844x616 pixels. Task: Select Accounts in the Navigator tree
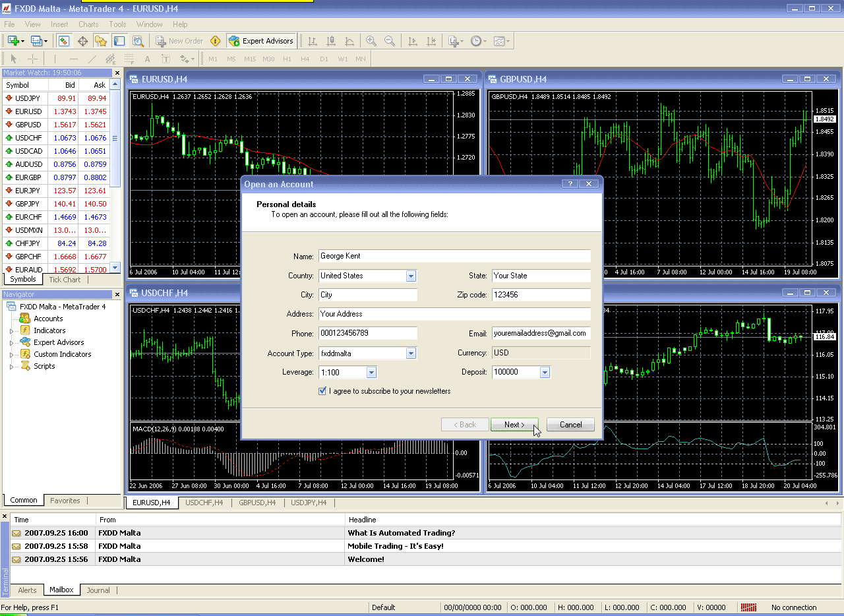pyautogui.click(x=48, y=319)
